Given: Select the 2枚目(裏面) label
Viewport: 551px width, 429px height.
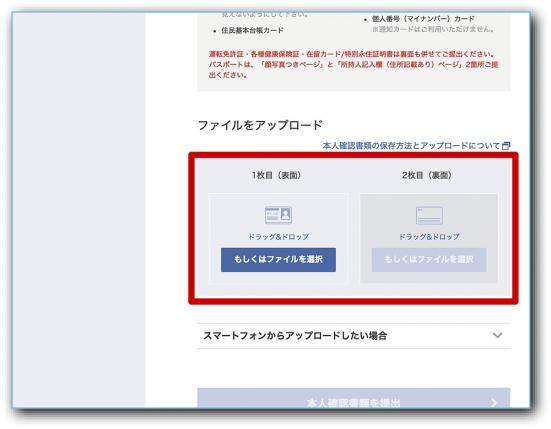Looking at the screenshot, I should (x=427, y=175).
